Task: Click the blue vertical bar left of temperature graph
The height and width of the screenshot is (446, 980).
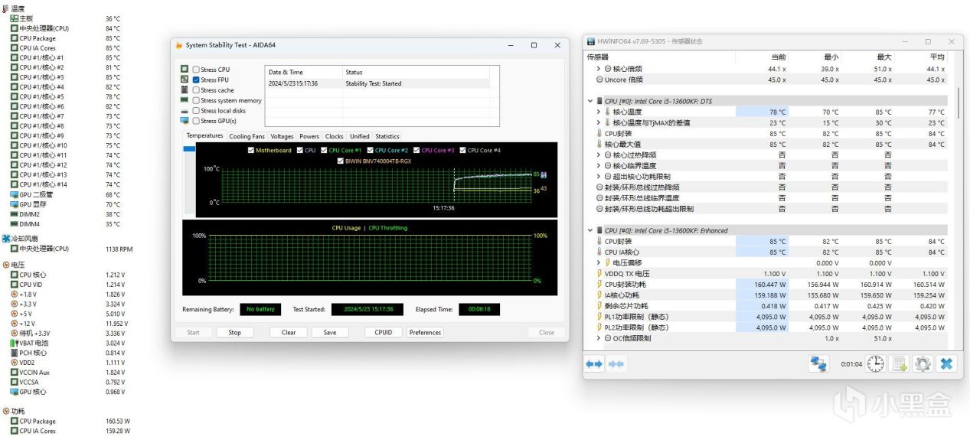Action: (189, 148)
